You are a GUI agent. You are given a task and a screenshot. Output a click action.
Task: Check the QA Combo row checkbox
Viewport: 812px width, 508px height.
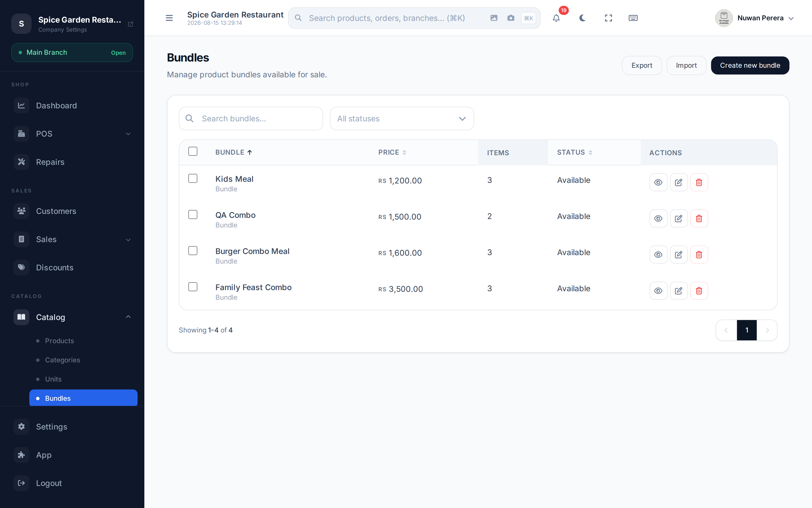(x=193, y=214)
